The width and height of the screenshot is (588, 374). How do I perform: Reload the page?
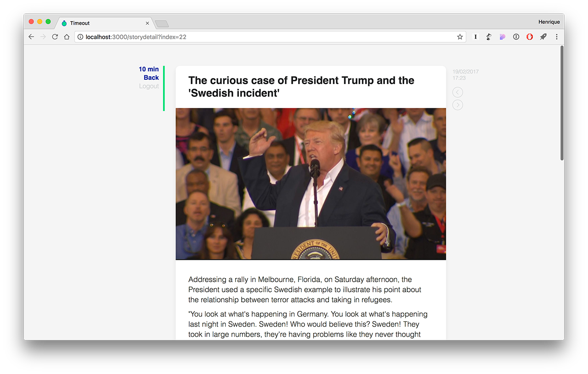tap(55, 37)
